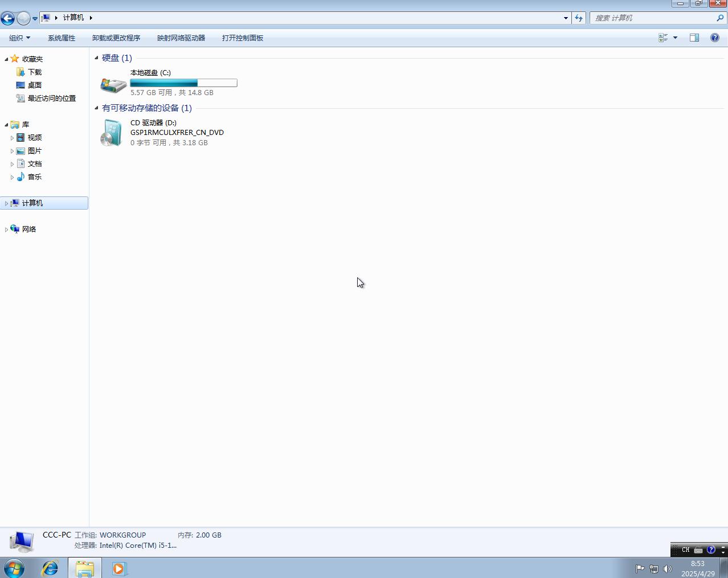Show the preview pane icon
The width and height of the screenshot is (728, 578).
[x=694, y=38]
